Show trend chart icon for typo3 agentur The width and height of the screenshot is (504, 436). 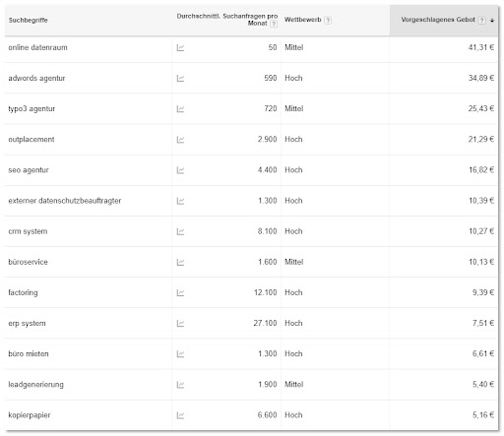pos(180,109)
